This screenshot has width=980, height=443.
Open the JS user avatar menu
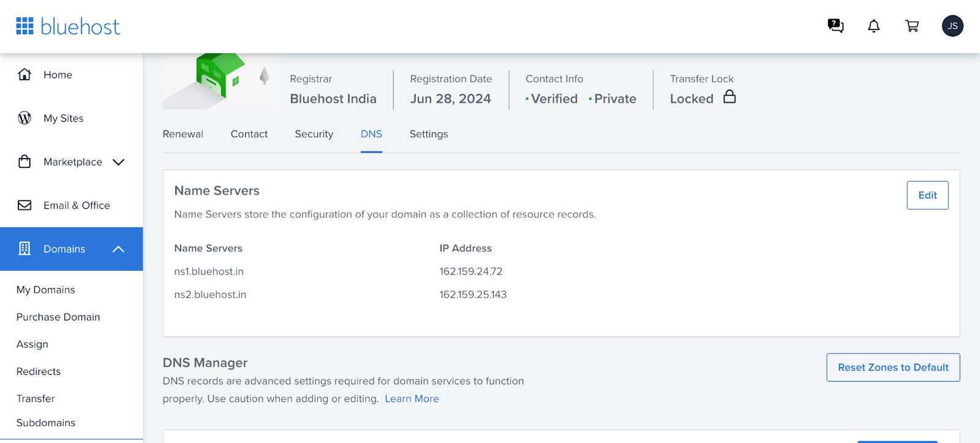(952, 26)
